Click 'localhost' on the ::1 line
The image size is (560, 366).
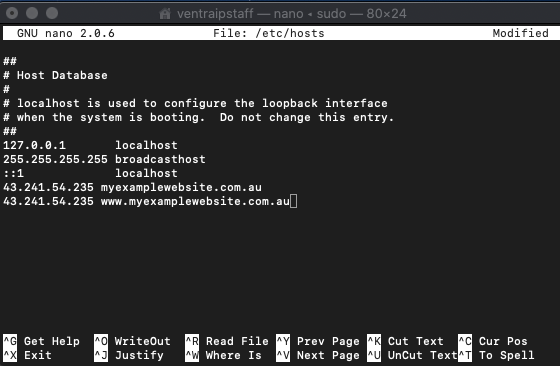[x=146, y=174]
